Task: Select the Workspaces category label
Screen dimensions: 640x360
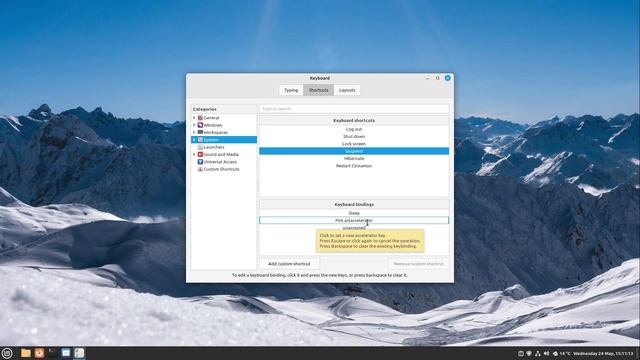Action: [216, 132]
